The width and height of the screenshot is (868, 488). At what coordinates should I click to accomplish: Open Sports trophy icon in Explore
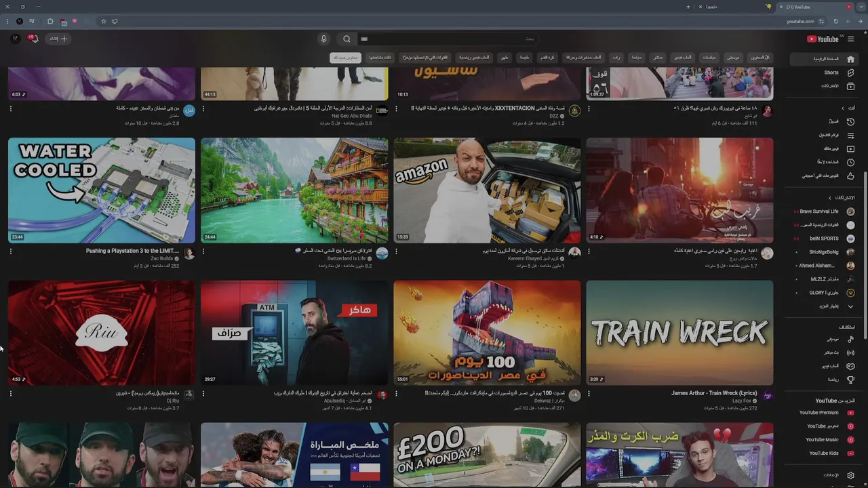tap(850, 380)
